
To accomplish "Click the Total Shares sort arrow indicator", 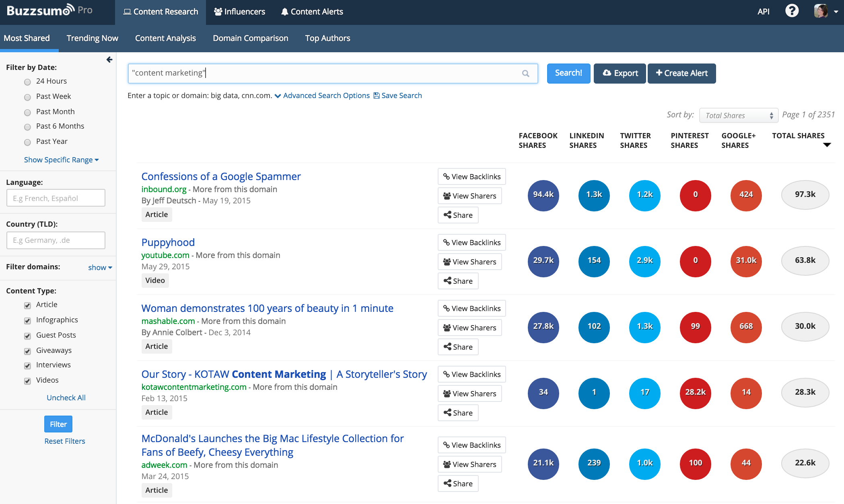I will (x=827, y=145).
